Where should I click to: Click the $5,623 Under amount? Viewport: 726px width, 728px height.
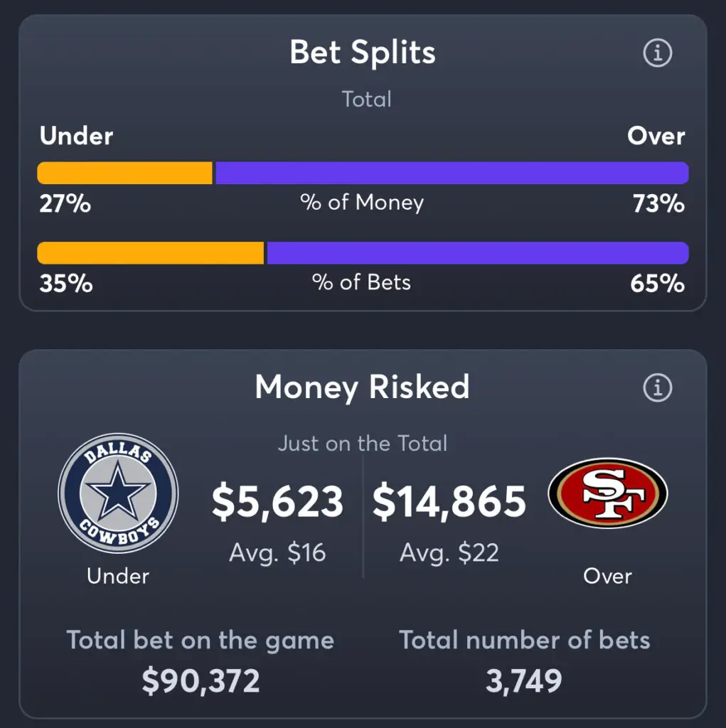pos(277,501)
